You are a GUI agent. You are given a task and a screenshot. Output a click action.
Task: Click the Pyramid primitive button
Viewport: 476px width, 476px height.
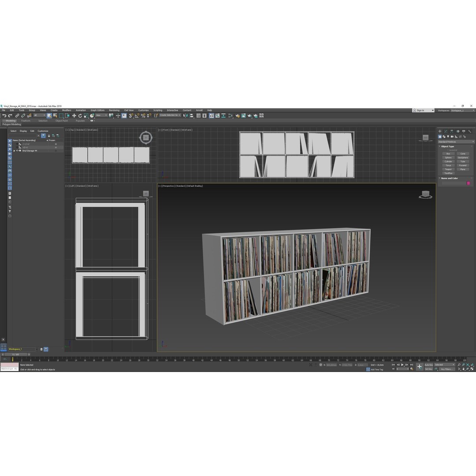[x=463, y=165]
